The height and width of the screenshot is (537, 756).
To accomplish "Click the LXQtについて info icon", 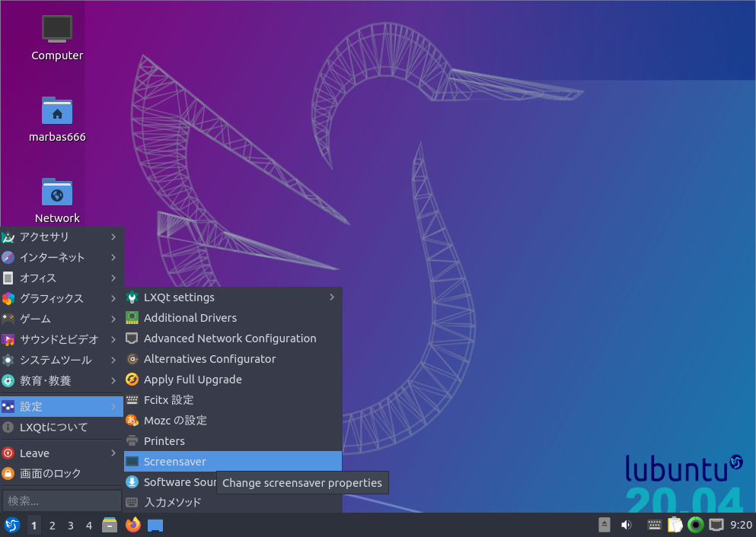I will 8,427.
